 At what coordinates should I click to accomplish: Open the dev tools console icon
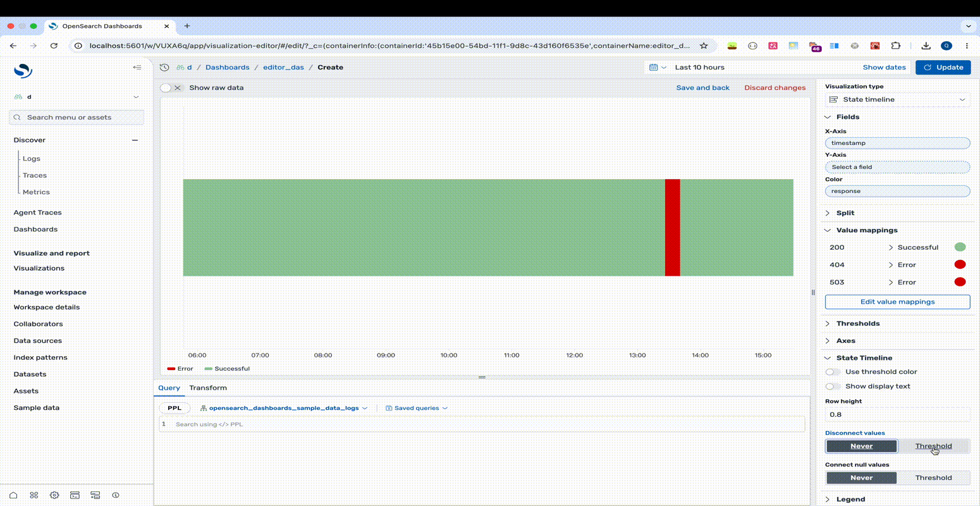(x=75, y=495)
